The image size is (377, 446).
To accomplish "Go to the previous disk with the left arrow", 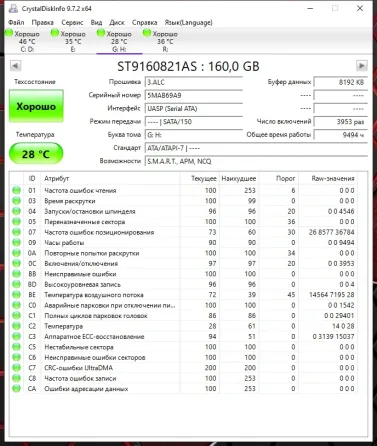I will click(15, 66).
